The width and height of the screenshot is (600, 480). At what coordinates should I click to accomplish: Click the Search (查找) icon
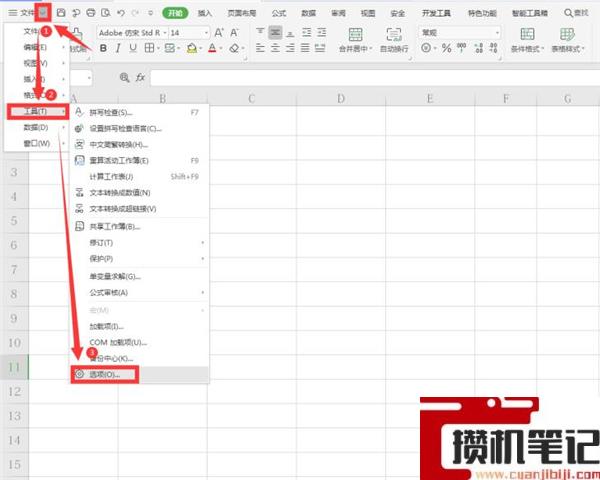pyautogui.click(x=568, y=13)
